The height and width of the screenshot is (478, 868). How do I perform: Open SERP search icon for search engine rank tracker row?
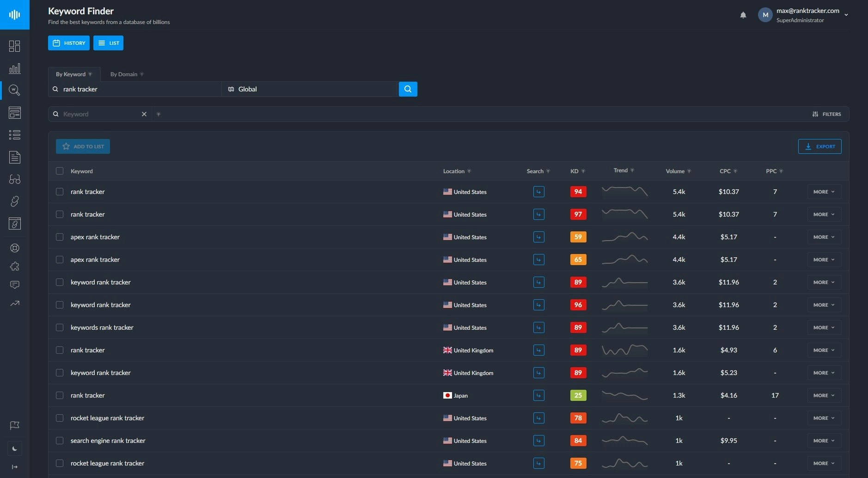(x=538, y=441)
